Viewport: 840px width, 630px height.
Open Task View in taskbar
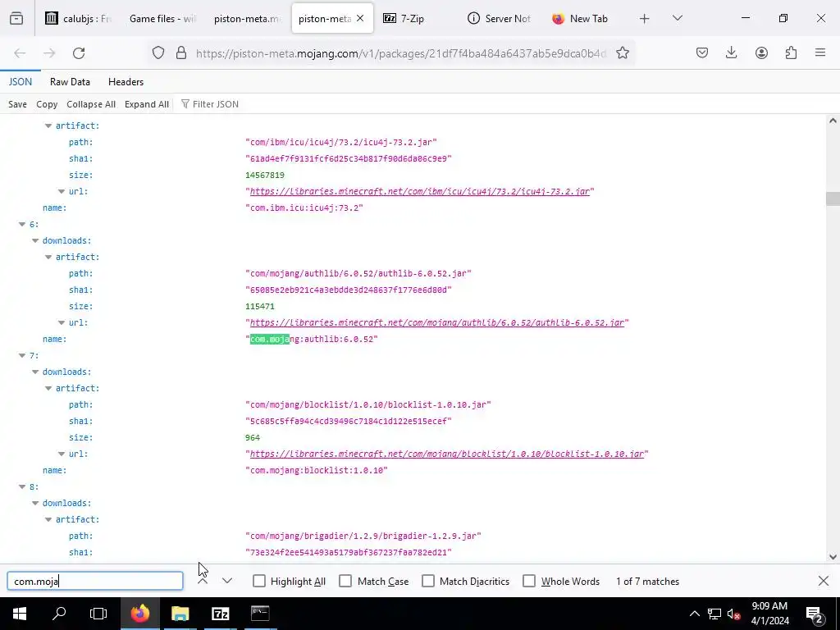click(98, 614)
